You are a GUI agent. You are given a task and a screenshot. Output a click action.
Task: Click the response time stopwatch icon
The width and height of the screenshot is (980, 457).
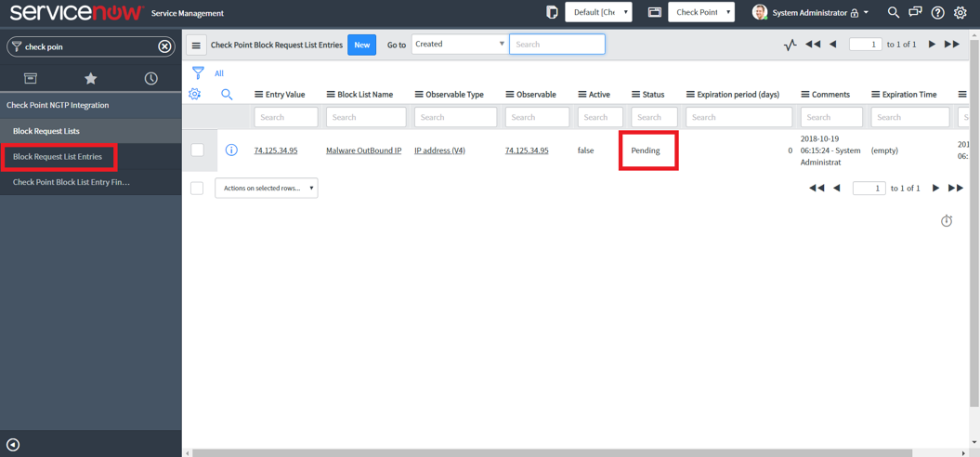pyautogui.click(x=947, y=221)
